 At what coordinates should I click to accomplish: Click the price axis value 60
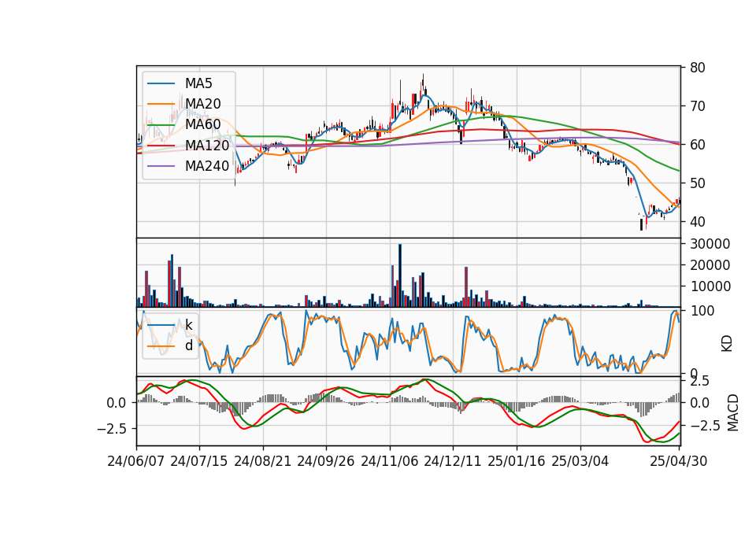(x=698, y=145)
